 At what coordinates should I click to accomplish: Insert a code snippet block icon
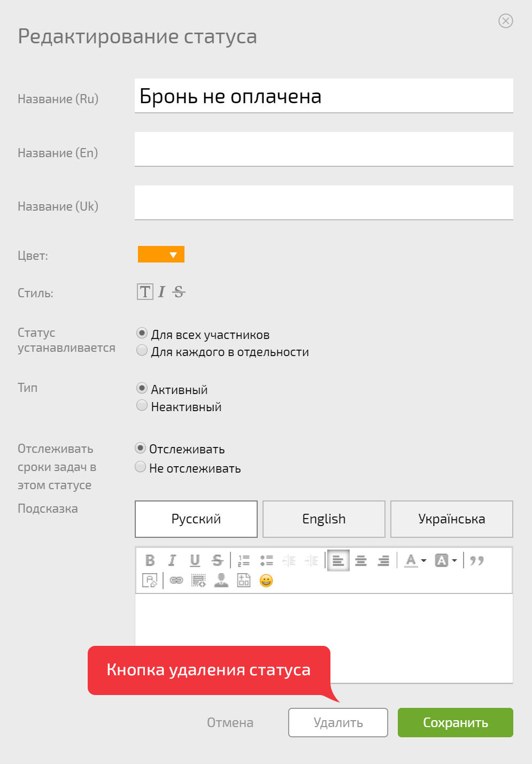(199, 580)
